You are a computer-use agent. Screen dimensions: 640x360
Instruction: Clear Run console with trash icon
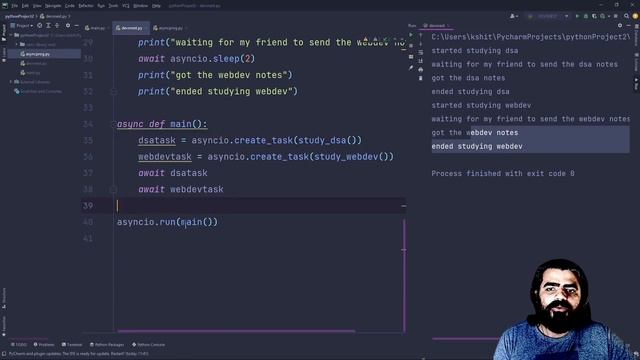tap(421, 78)
